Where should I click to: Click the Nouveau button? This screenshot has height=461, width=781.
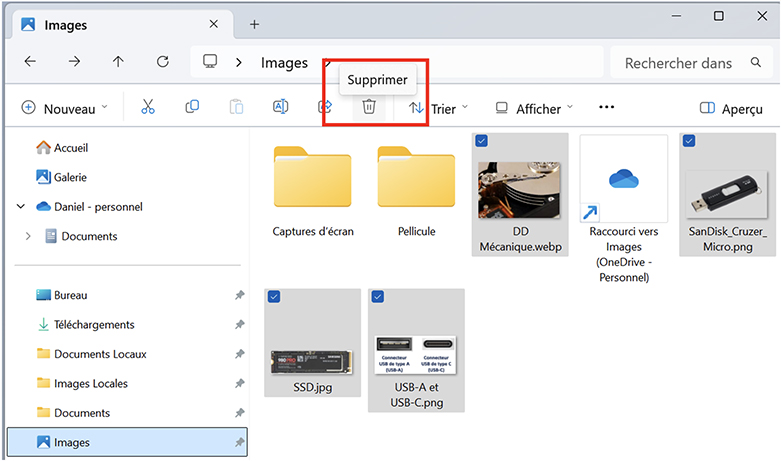(65, 108)
